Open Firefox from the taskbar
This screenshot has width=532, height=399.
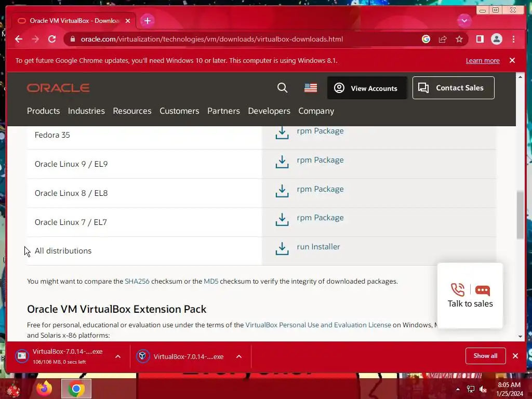45,389
